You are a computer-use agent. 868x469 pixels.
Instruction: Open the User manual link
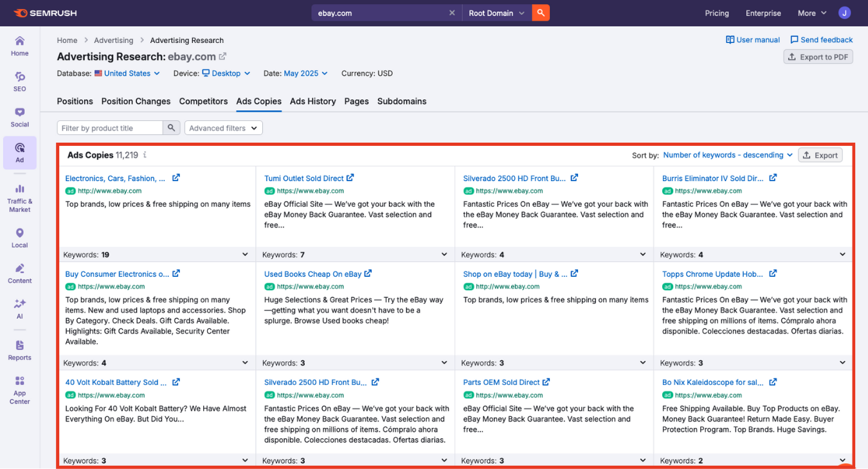point(753,40)
